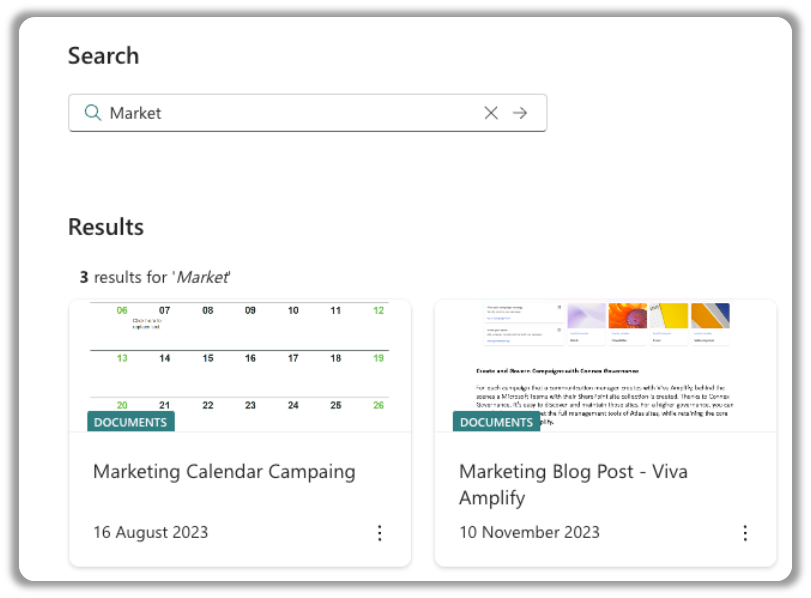Select the purple image in blog preview
Screen dimensions: 811x598
587,316
